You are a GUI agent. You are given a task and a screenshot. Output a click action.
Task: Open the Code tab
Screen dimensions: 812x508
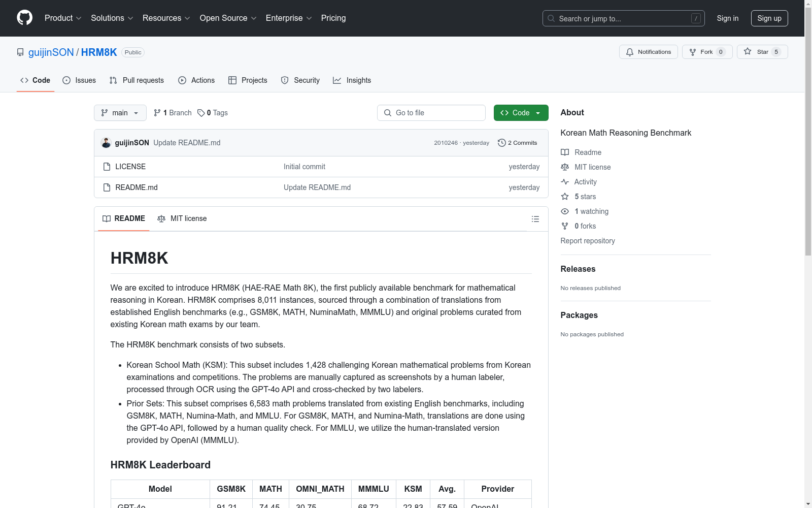(36, 80)
